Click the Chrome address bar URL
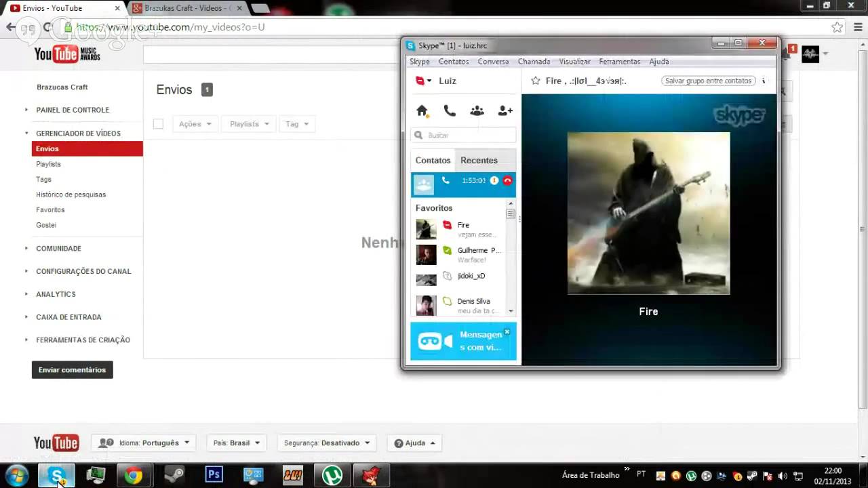This screenshot has height=488, width=868. click(x=170, y=28)
